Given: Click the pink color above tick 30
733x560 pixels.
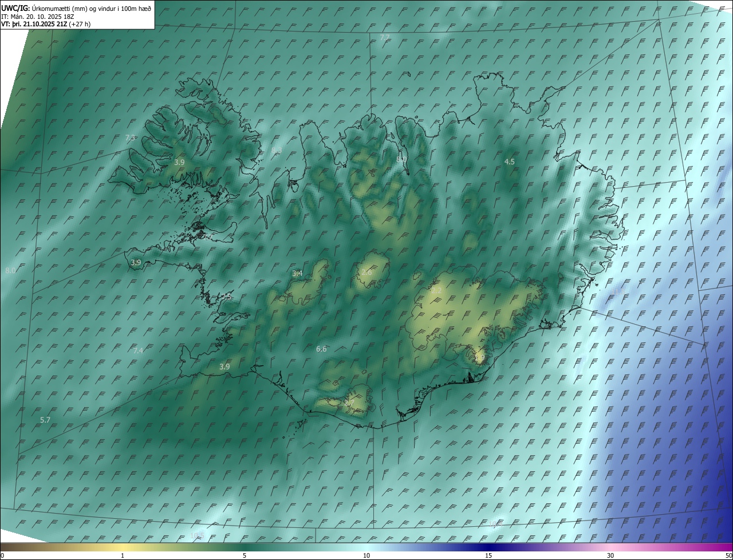Looking at the screenshot, I should 610,547.
